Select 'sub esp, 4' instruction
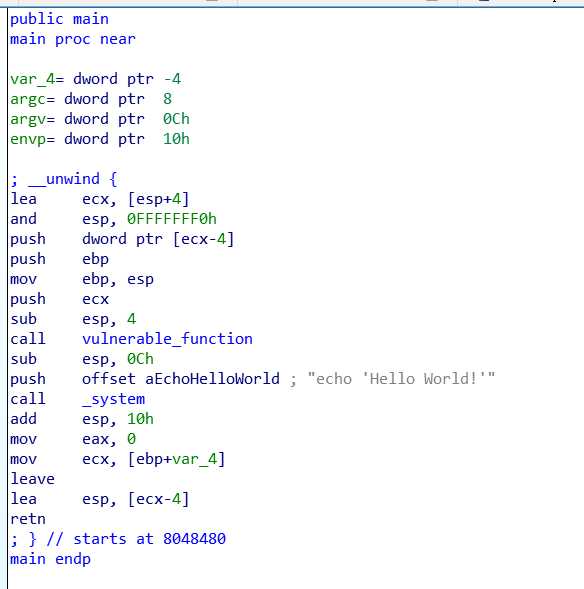The width and height of the screenshot is (584, 589). point(73,319)
